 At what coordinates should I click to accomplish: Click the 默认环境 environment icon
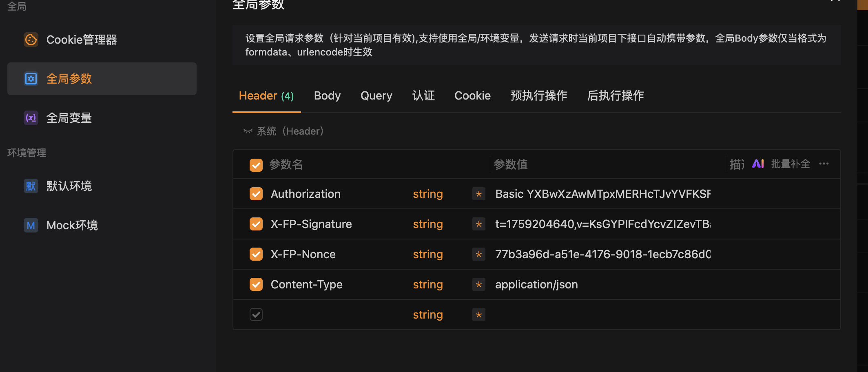point(31,186)
